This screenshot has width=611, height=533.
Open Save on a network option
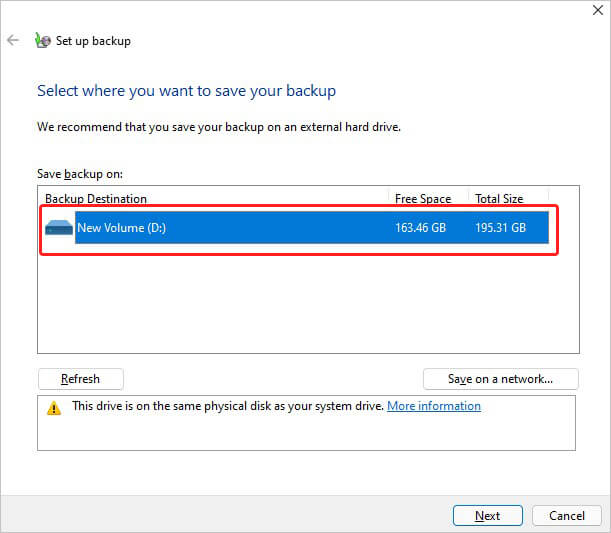(x=501, y=379)
